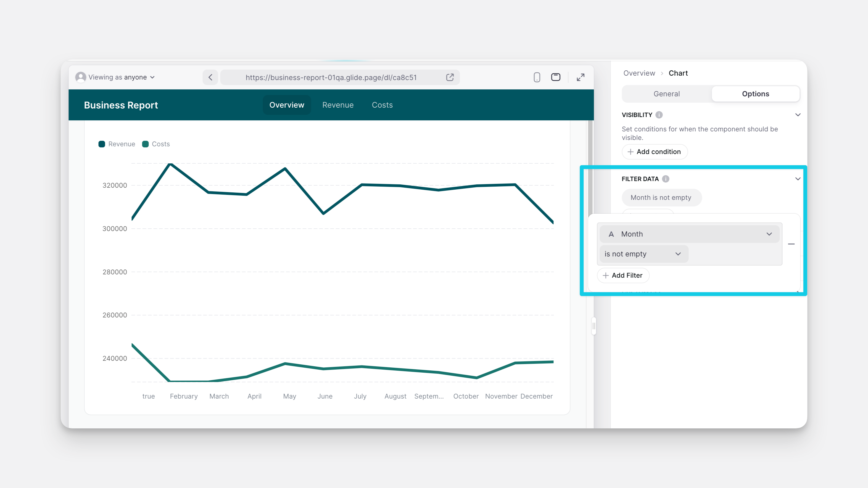Click the Add Filter button

click(623, 275)
